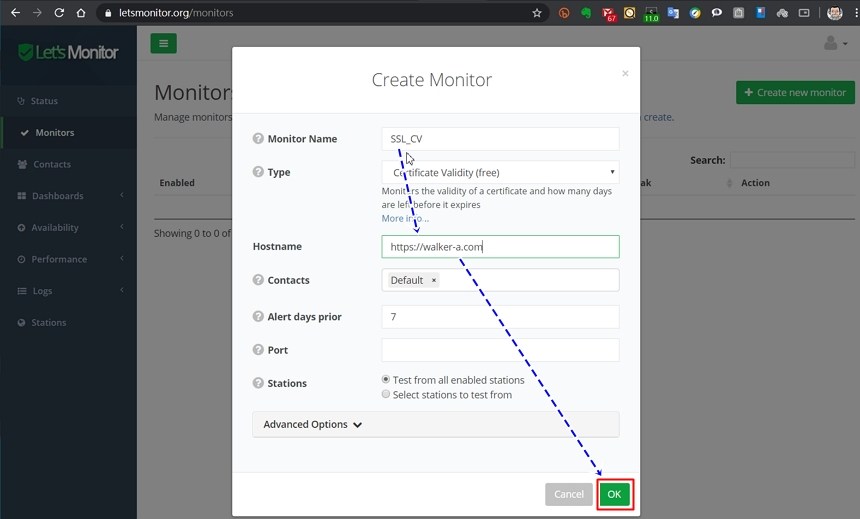Expand the Dashboards sidebar menu
The image size is (860, 519).
pyautogui.click(x=68, y=196)
